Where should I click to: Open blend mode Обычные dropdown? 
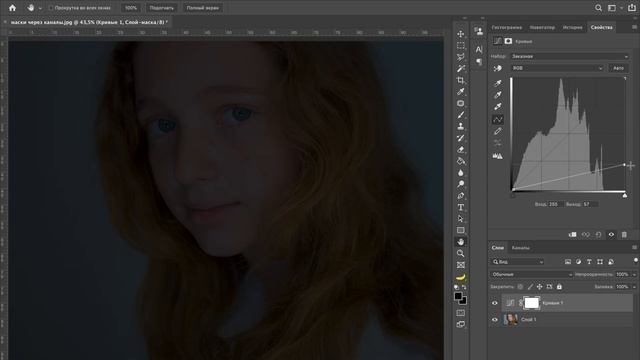pos(531,275)
